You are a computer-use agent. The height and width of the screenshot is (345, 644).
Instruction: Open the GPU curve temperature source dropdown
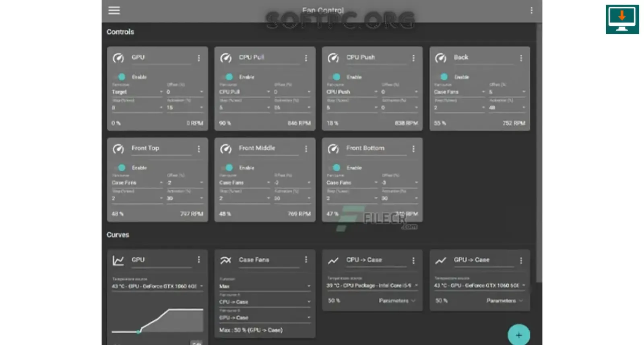[158, 286]
